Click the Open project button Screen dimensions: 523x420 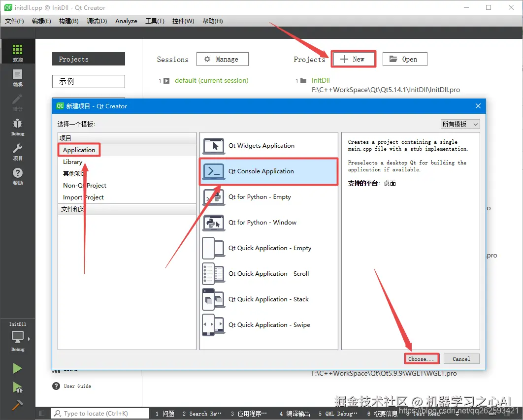[x=405, y=59]
